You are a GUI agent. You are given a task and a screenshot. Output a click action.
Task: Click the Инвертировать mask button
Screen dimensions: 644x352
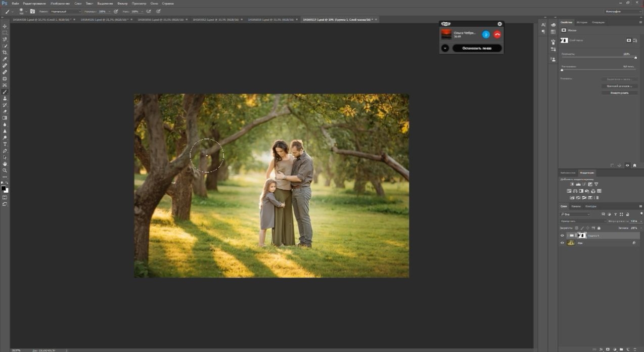point(619,93)
